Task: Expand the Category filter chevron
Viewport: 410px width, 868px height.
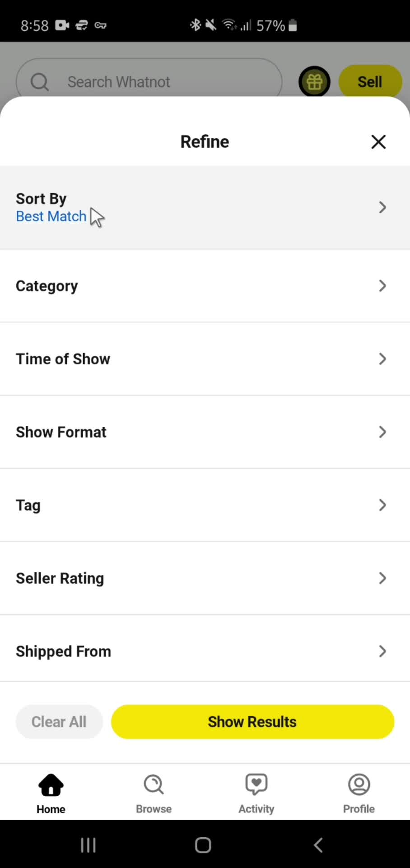Action: (382, 286)
